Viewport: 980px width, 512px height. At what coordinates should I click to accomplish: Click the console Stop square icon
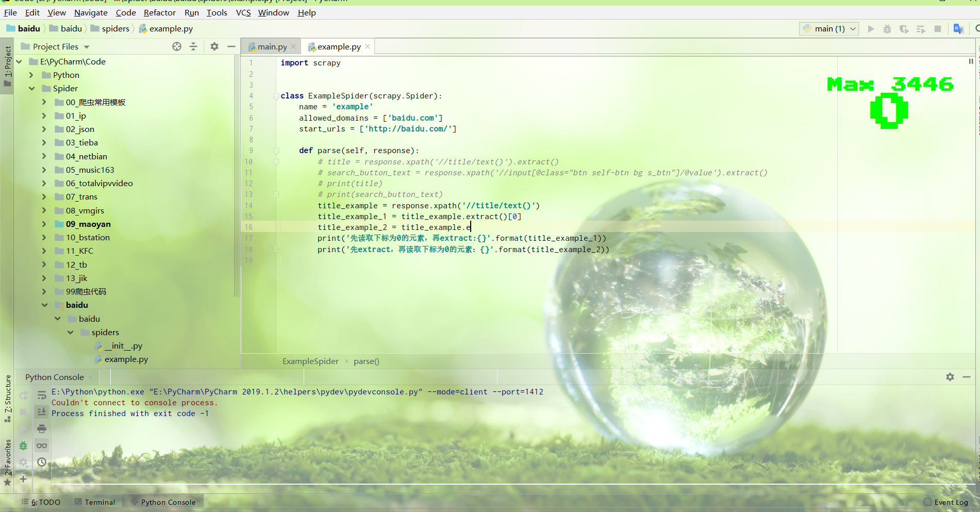tap(24, 412)
